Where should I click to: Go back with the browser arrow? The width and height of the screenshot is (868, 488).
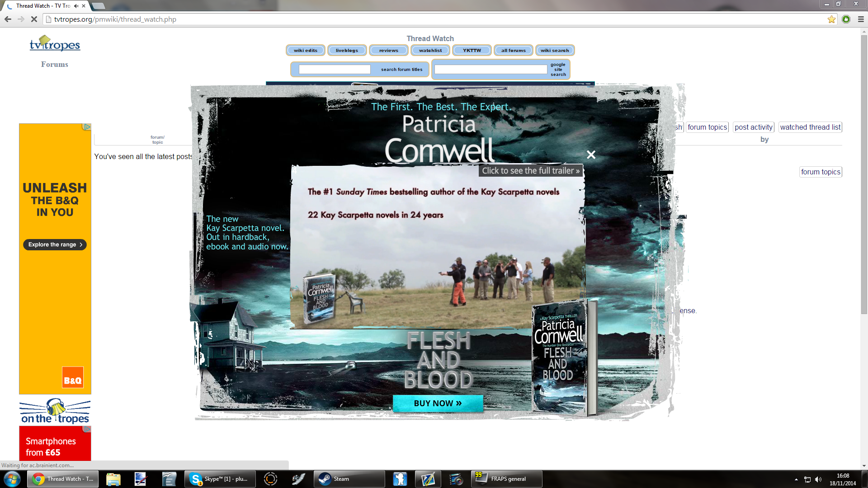pos(8,19)
